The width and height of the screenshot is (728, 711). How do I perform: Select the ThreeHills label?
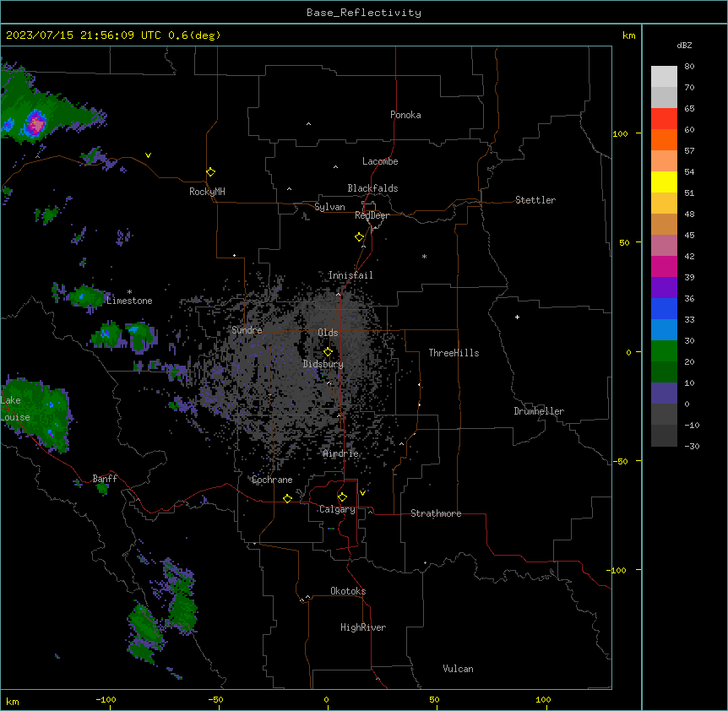tap(454, 353)
